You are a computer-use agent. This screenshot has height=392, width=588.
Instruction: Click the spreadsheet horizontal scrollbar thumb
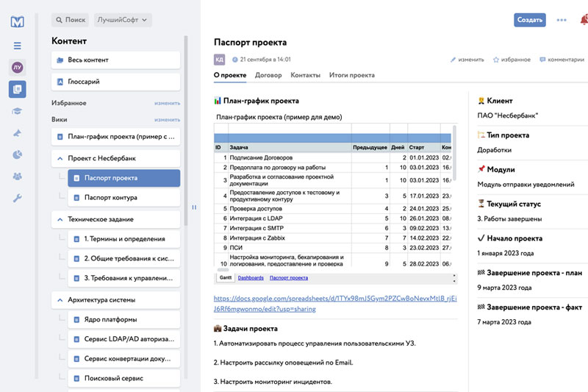tap(223, 270)
